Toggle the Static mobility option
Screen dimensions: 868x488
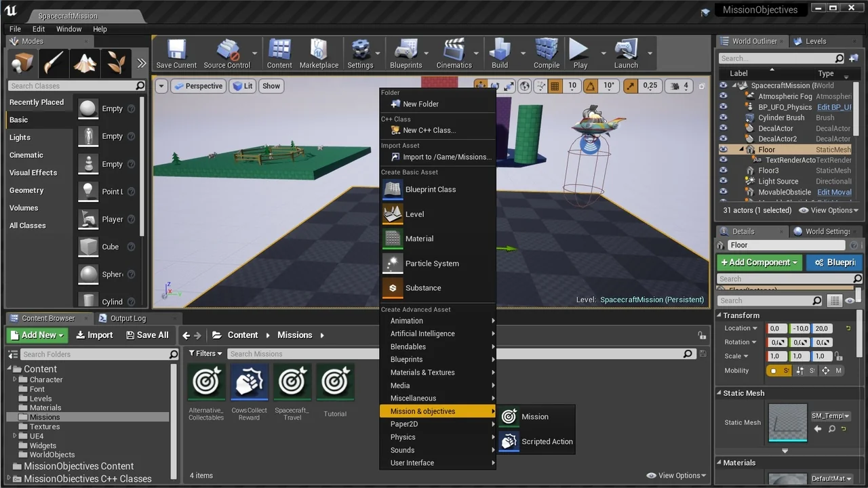778,371
